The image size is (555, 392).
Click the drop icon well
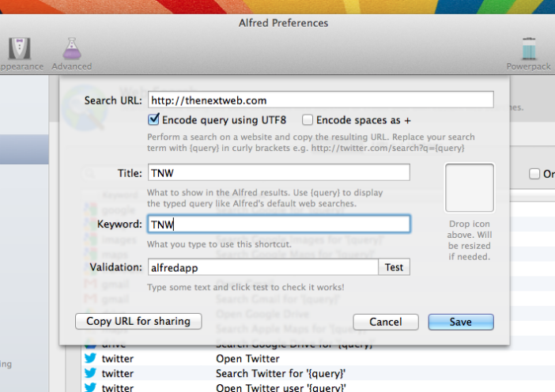[470, 188]
